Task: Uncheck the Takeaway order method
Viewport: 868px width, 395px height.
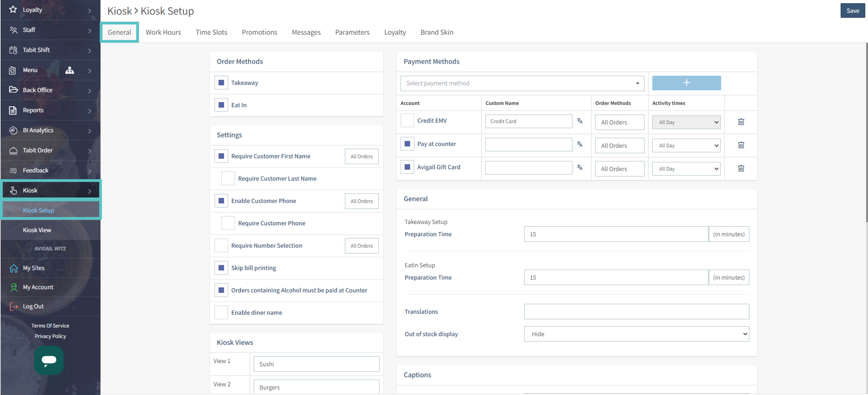Action: pyautogui.click(x=221, y=83)
